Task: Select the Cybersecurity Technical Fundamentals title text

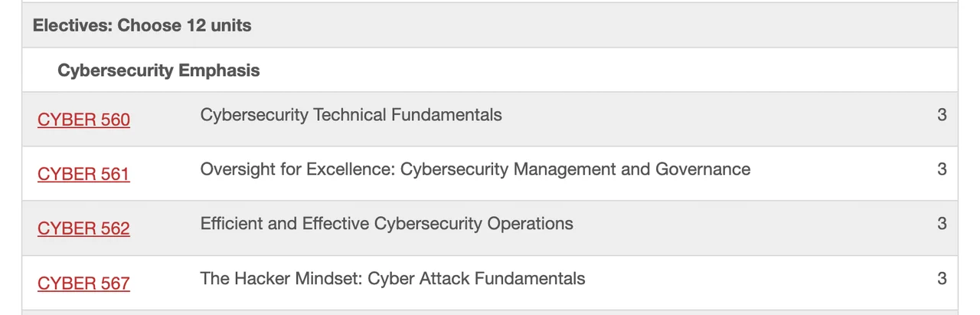Action: click(351, 115)
